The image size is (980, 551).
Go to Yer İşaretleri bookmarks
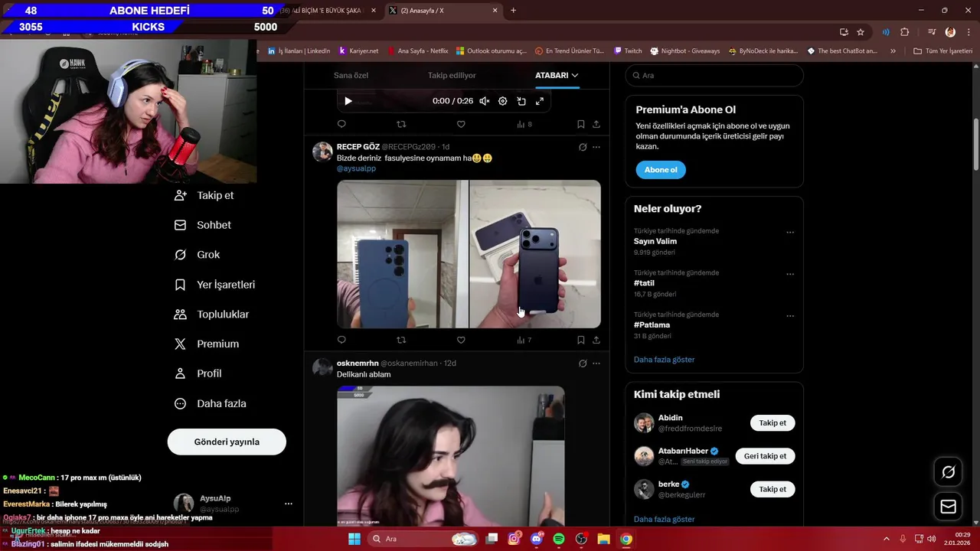click(x=214, y=285)
